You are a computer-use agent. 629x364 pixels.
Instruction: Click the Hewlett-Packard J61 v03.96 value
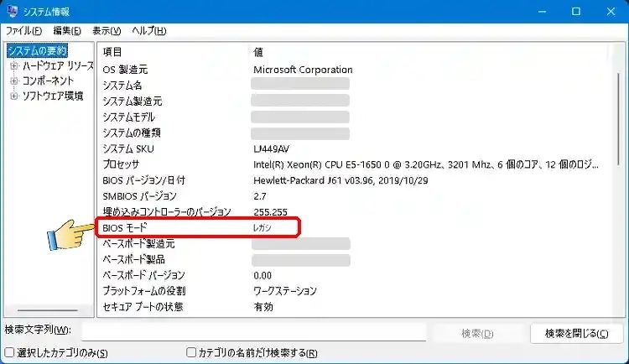pos(340,180)
